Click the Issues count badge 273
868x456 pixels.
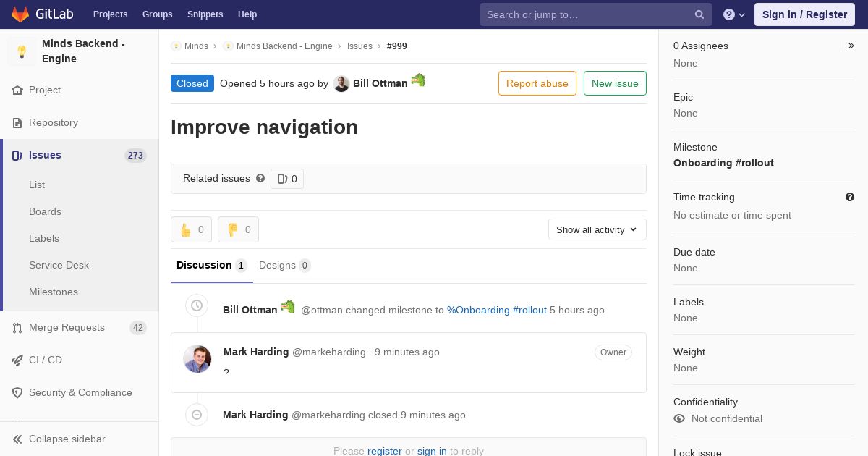tap(135, 156)
